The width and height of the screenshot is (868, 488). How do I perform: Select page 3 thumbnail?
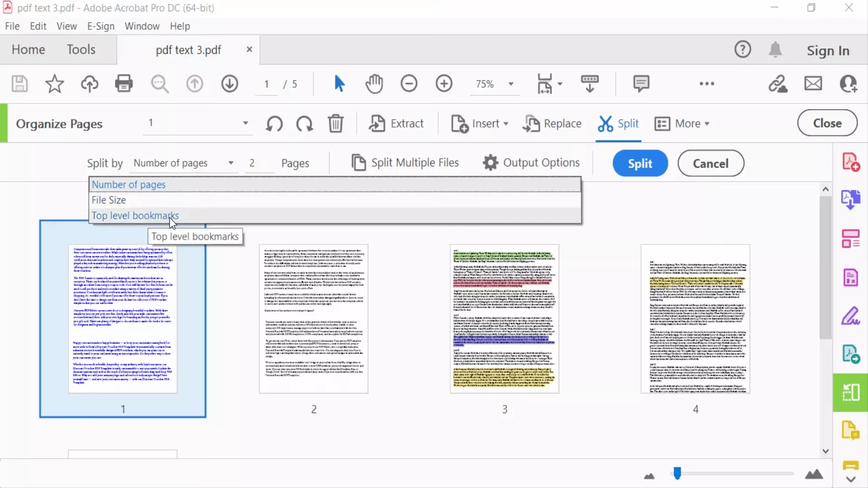505,318
